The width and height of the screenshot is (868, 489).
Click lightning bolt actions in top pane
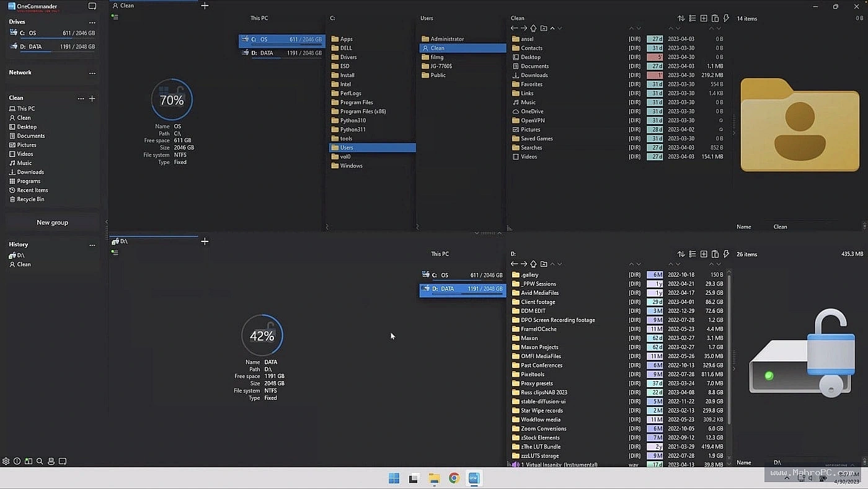click(726, 19)
